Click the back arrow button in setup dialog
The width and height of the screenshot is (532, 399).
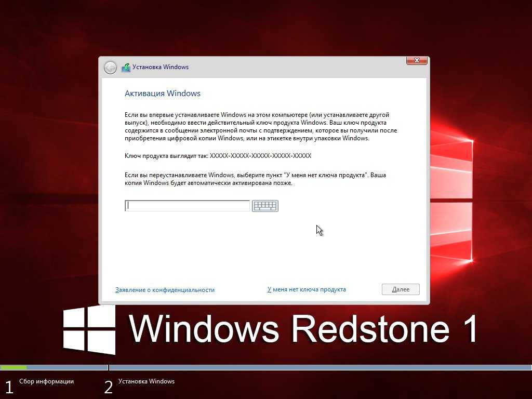110,68
